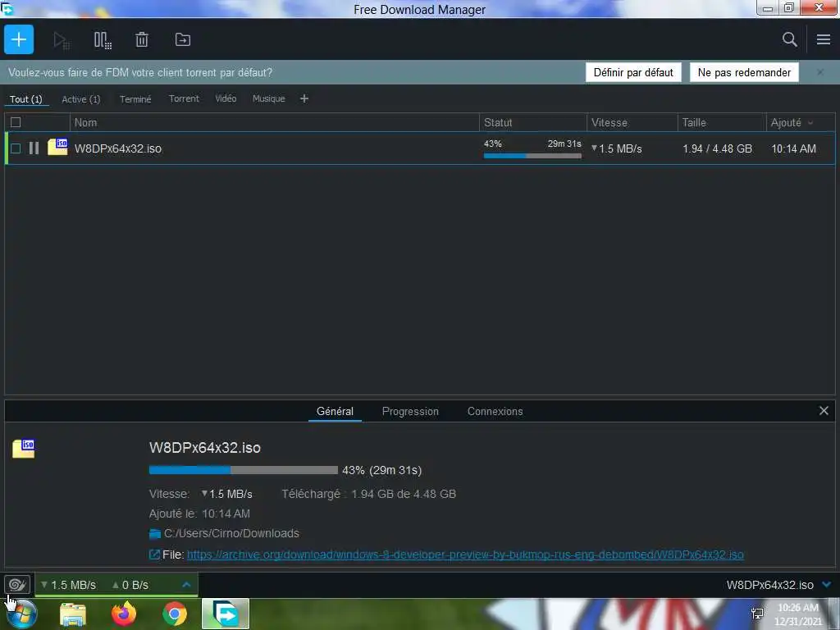Delete selected downloads with trash icon
840x630 pixels.
click(141, 39)
